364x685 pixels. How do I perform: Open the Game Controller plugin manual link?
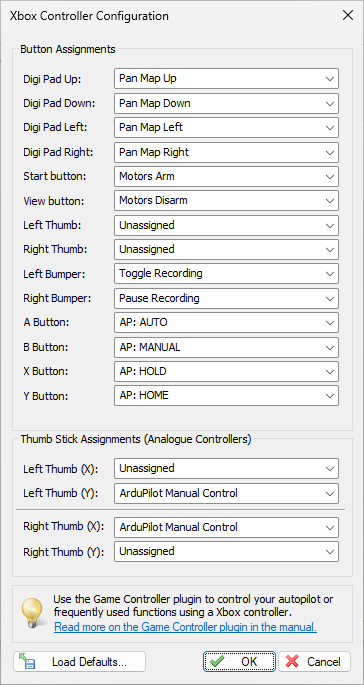tap(185, 627)
